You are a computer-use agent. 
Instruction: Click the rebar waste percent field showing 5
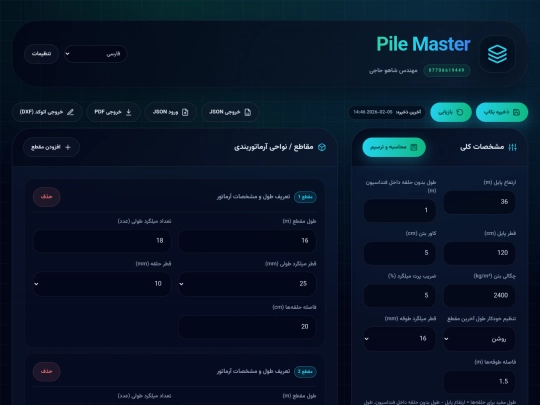400,296
